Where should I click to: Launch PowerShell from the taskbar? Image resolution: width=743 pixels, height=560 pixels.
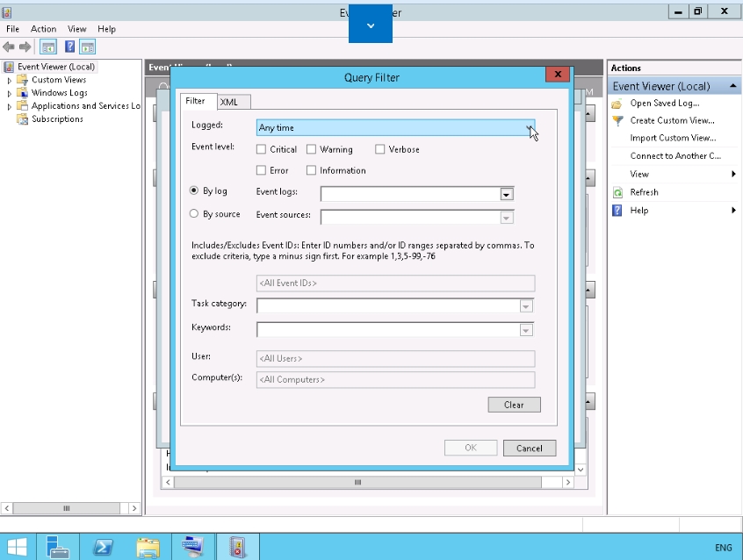coord(103,547)
